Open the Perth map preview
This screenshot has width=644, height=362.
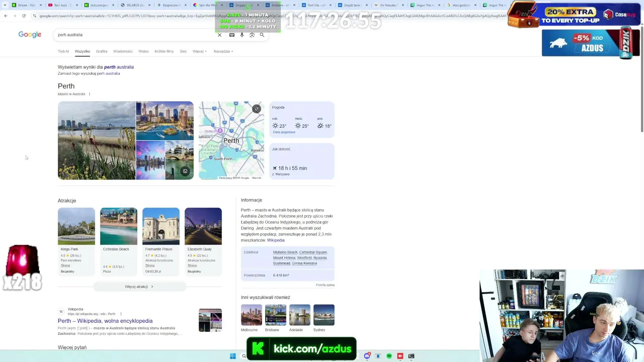[x=231, y=140]
